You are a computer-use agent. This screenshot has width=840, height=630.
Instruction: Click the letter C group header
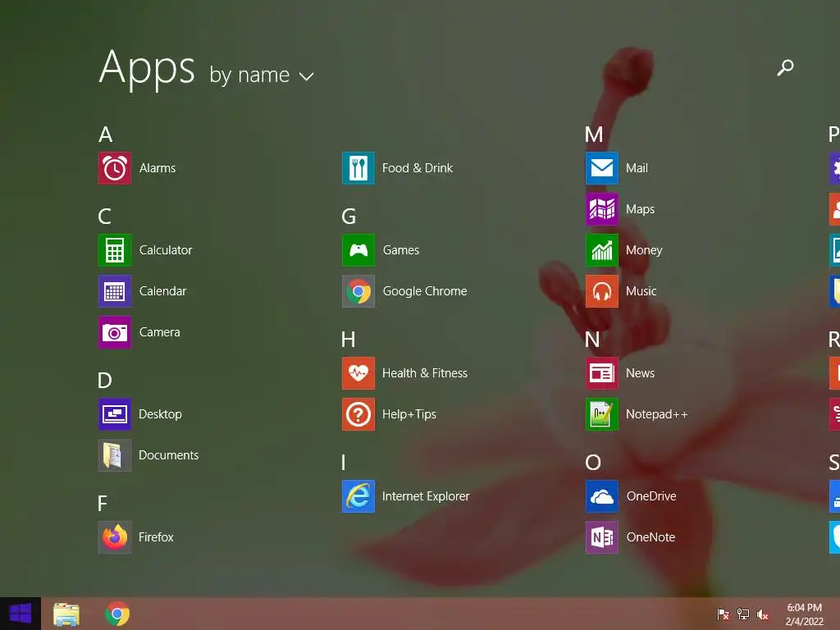(105, 217)
